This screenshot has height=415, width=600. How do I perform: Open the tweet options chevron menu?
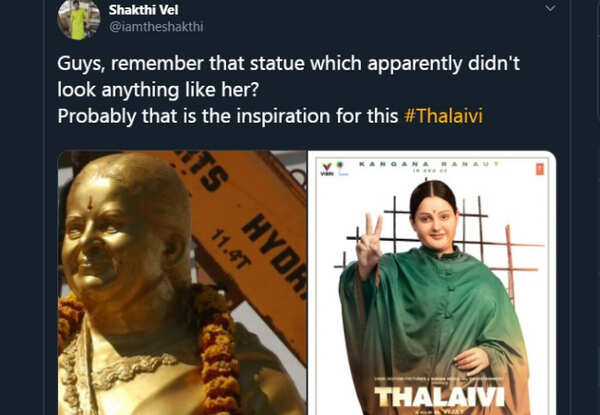(x=550, y=8)
